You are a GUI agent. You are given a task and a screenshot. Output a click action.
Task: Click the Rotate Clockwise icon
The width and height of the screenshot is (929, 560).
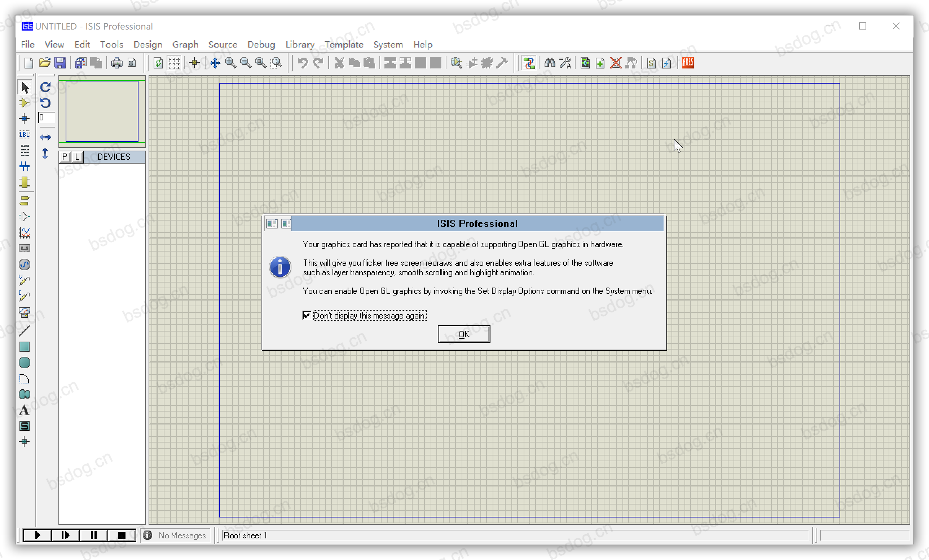(45, 88)
